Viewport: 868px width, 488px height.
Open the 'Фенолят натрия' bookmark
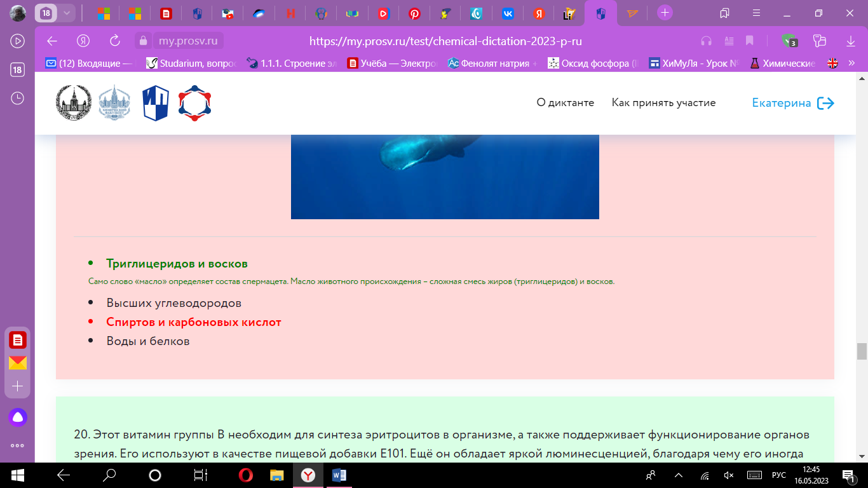click(x=492, y=64)
